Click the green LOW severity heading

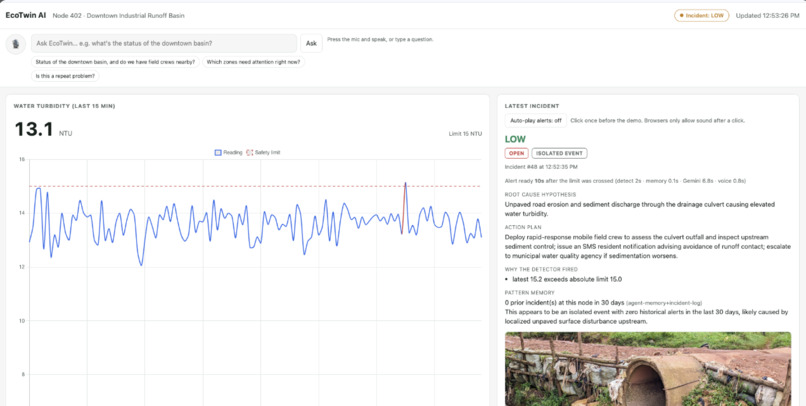click(x=515, y=139)
